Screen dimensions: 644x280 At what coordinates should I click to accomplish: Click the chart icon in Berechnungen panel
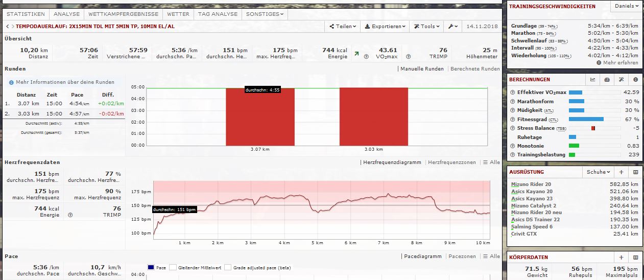(x=592, y=80)
